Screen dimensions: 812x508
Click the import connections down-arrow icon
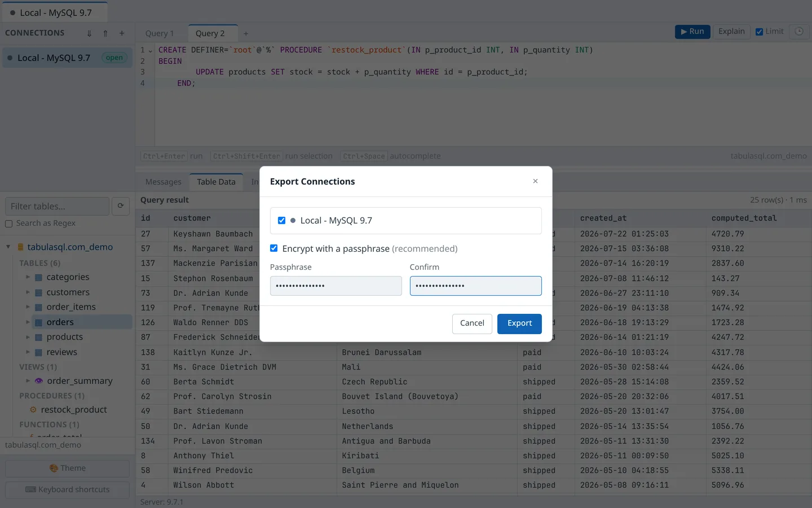[x=89, y=33]
